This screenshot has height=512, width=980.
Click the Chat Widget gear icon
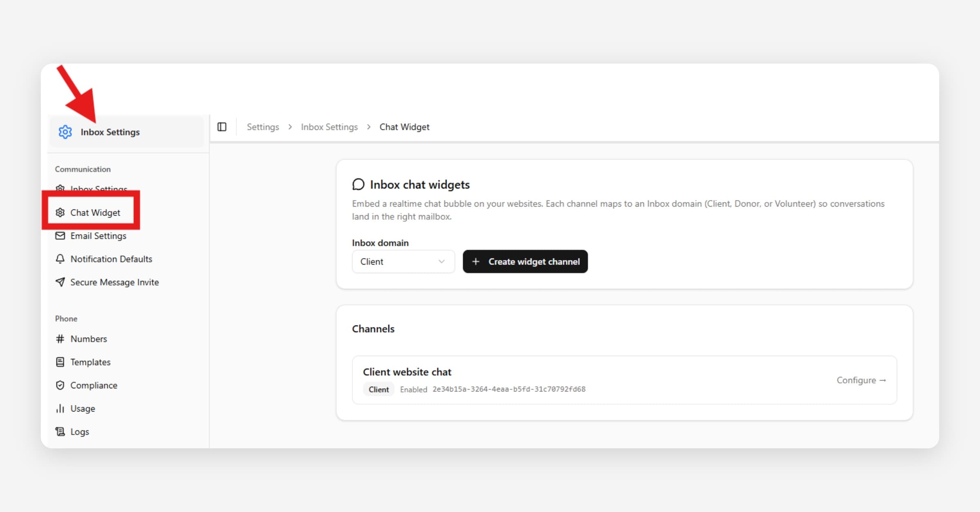60,212
